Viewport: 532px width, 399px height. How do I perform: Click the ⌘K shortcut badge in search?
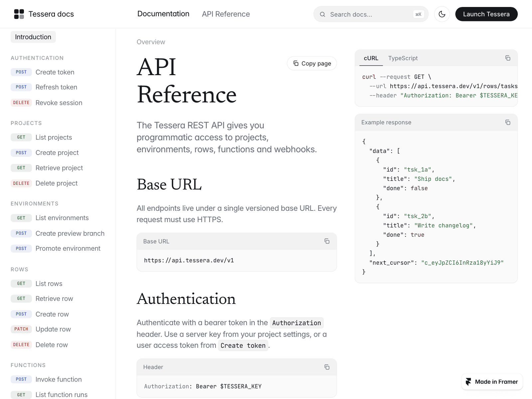click(x=419, y=14)
